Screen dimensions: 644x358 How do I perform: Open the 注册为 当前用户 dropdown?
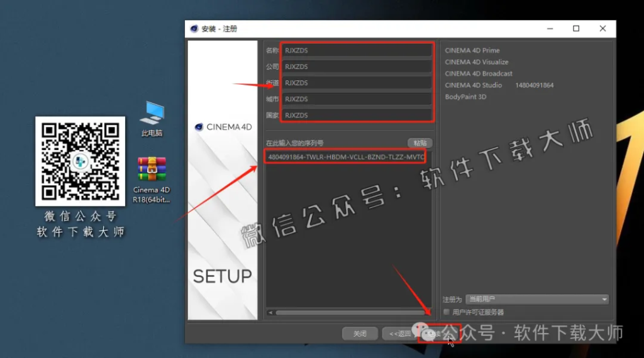click(x=537, y=300)
